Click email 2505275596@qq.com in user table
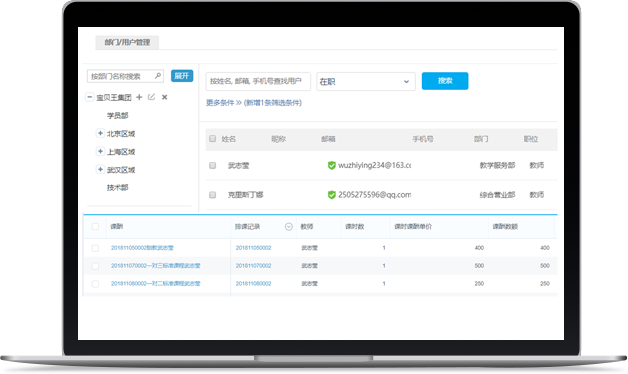Image resolution: width=628 pixels, height=374 pixels. pos(374,195)
